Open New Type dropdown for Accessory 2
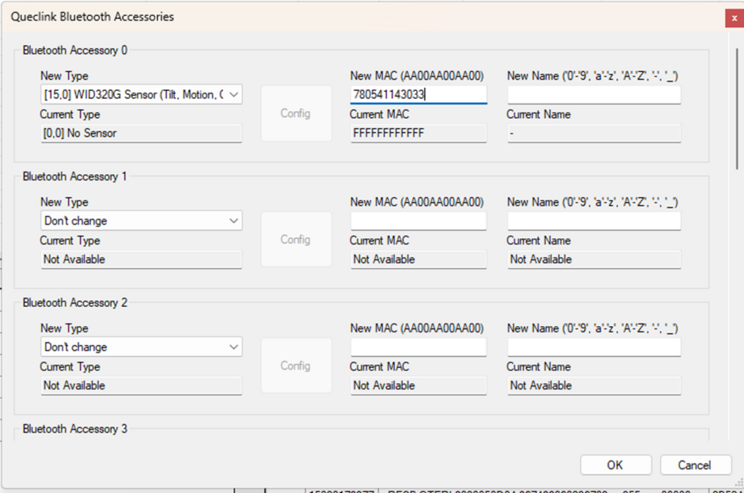This screenshot has width=744, height=493. pyautogui.click(x=141, y=347)
